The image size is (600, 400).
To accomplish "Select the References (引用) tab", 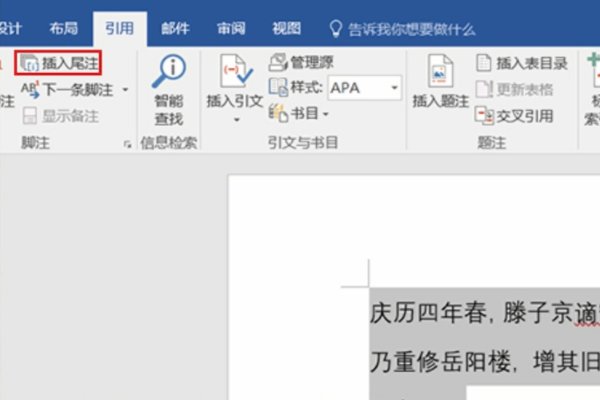I will click(120, 28).
